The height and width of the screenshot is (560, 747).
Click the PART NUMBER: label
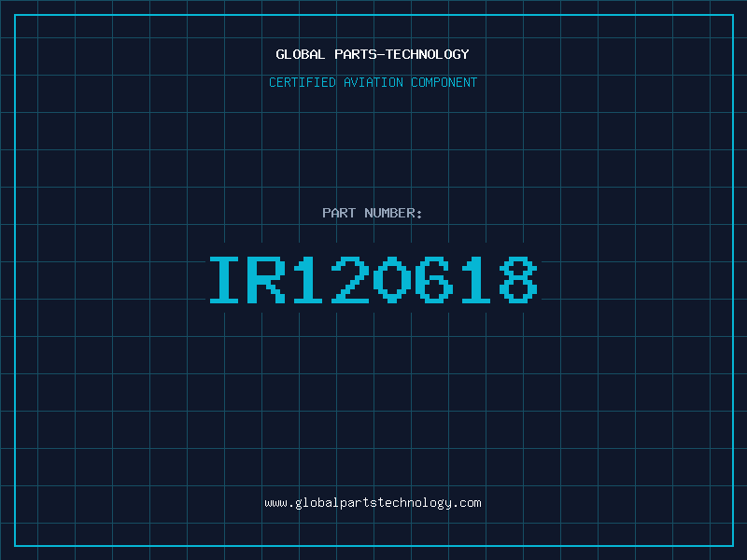click(373, 213)
